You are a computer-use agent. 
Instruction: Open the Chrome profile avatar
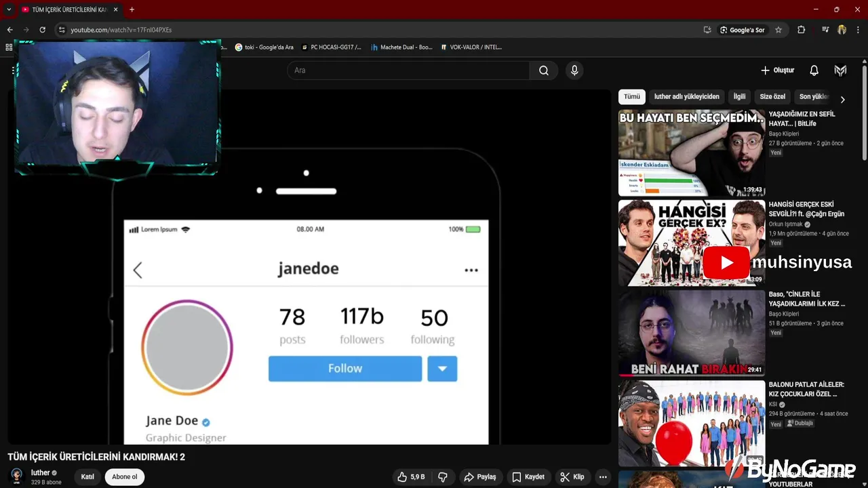click(842, 30)
